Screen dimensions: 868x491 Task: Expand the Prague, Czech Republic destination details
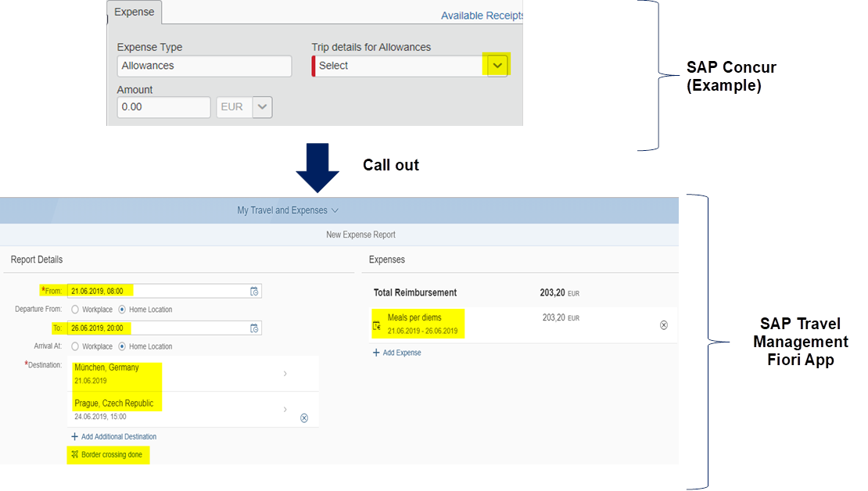(x=285, y=409)
